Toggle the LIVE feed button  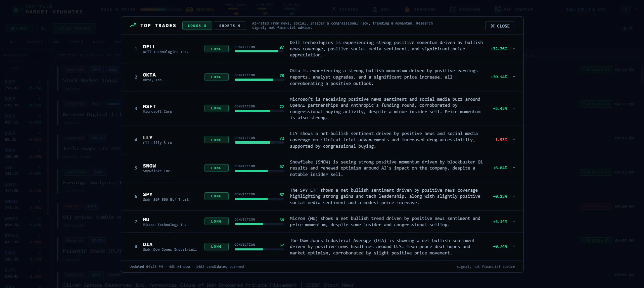point(19,29)
